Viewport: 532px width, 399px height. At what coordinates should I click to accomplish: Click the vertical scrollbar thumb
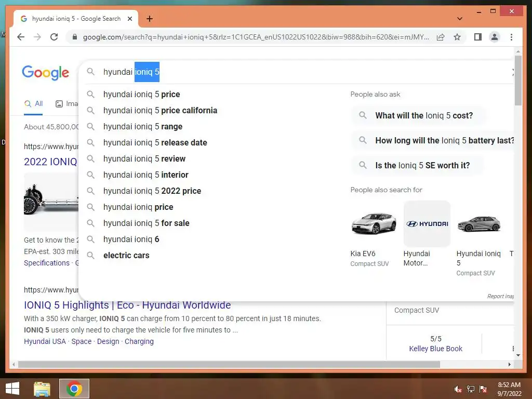coord(518,81)
